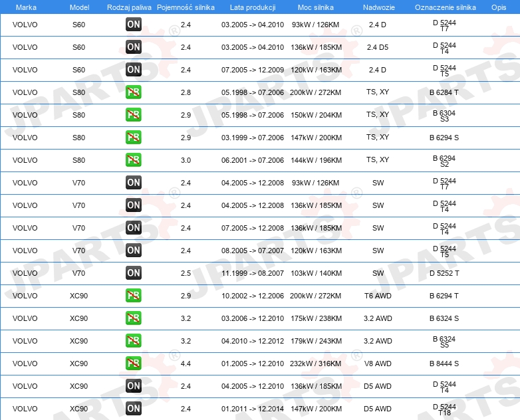This screenshot has width=520, height=420.
Task: Click the power value 150kW / 204KM
Action: click(316, 115)
